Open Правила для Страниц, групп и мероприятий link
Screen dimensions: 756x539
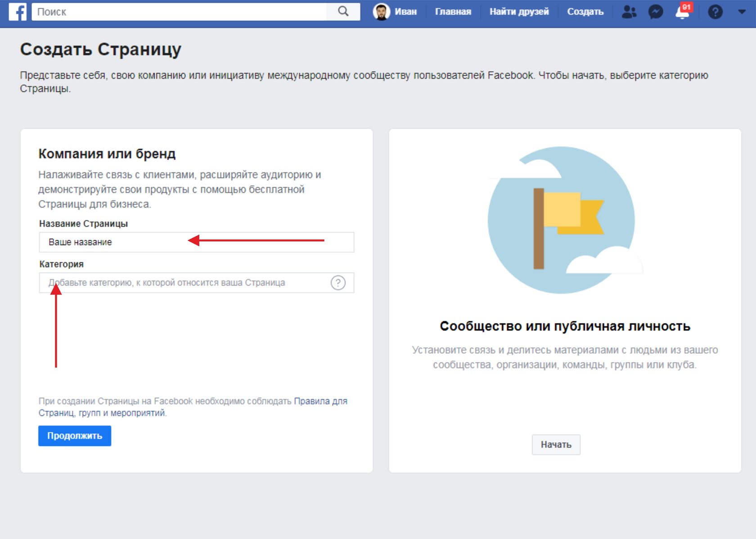193,407
